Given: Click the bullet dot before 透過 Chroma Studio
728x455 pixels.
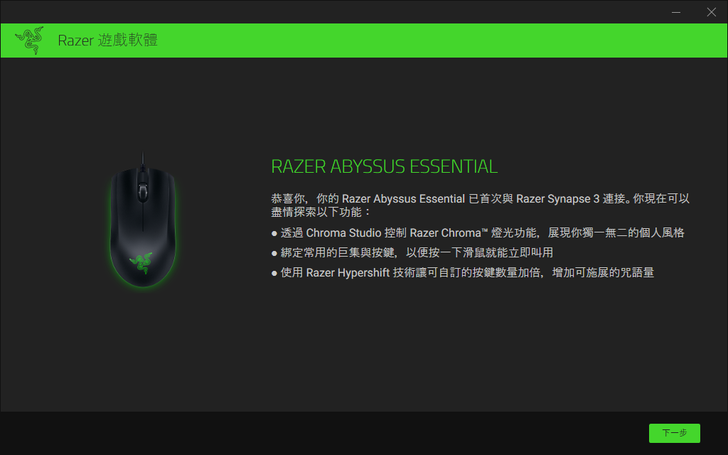Looking at the screenshot, I should (x=274, y=234).
